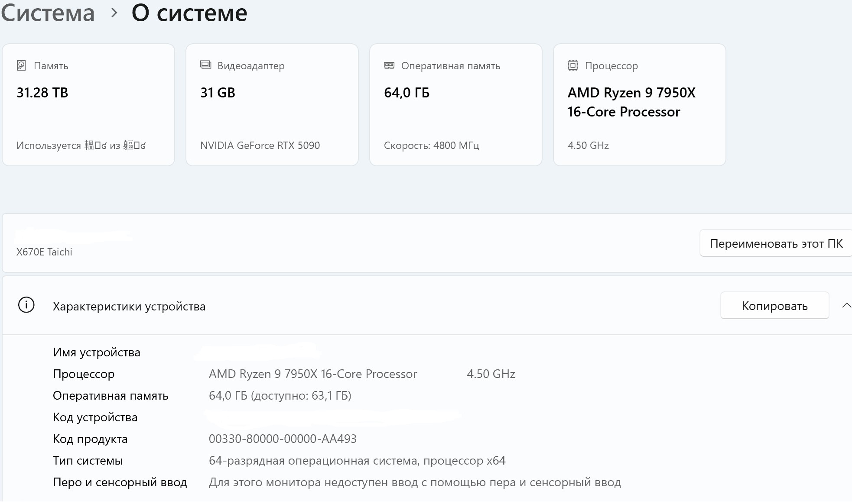This screenshot has width=852, height=504.
Task: Click Переименовать этот ПК button
Action: (x=776, y=243)
